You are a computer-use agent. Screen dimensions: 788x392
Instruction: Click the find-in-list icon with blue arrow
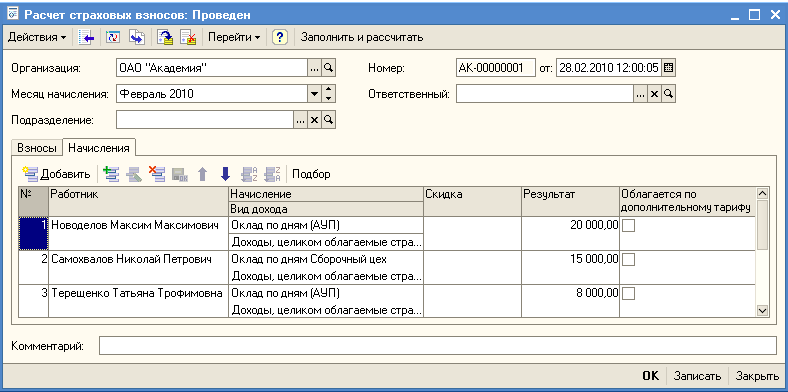87,38
